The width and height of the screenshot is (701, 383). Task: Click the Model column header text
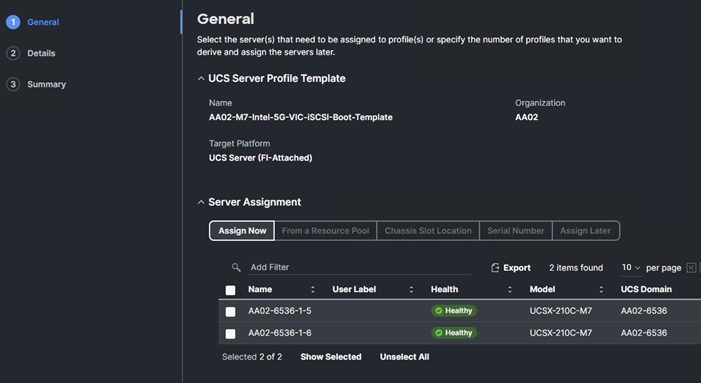click(x=542, y=289)
